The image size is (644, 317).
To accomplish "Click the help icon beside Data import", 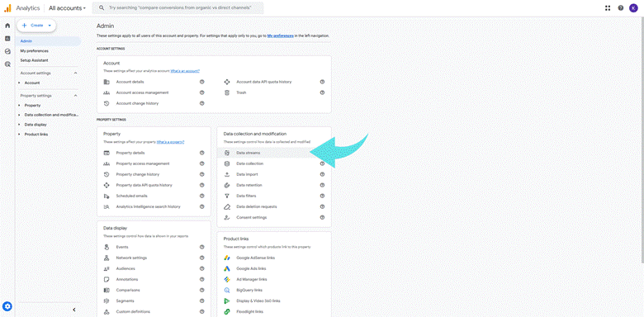I will (x=322, y=174).
